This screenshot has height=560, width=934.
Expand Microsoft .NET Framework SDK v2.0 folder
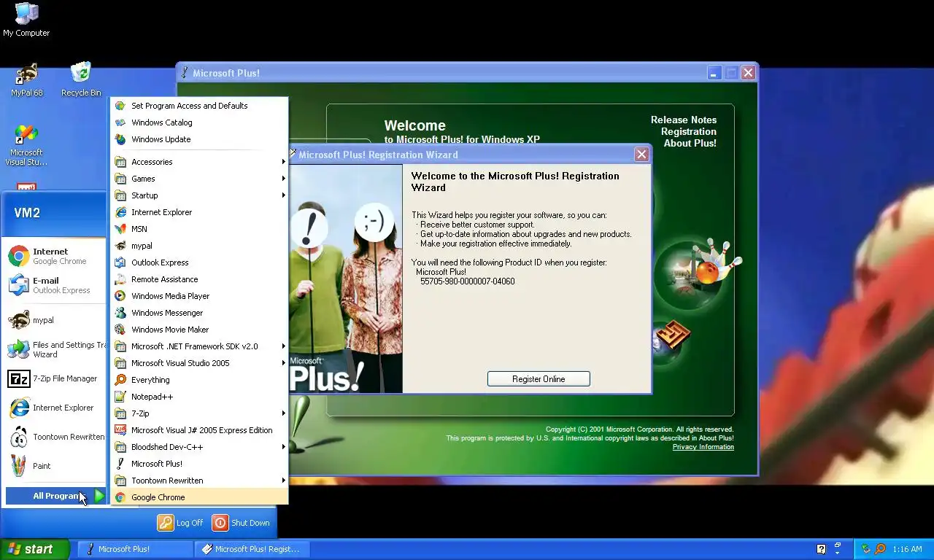[x=200, y=346]
